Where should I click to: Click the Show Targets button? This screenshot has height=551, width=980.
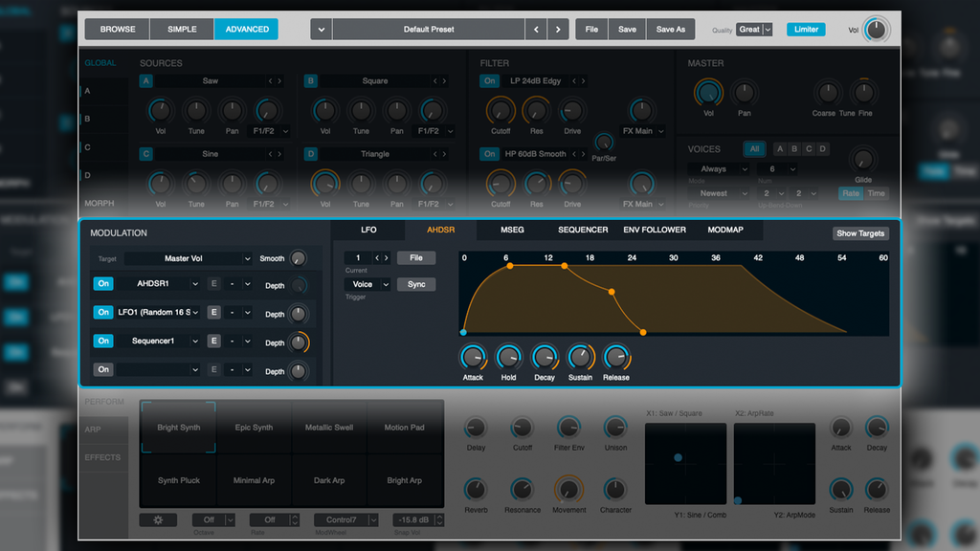[860, 232]
